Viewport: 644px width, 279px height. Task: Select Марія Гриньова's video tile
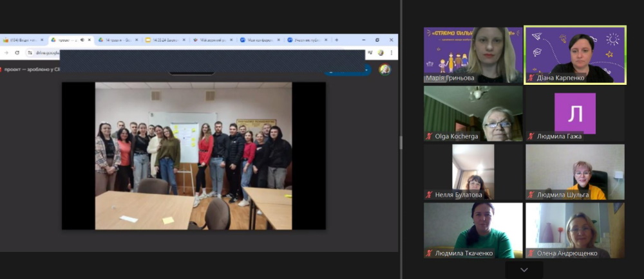pyautogui.click(x=473, y=55)
